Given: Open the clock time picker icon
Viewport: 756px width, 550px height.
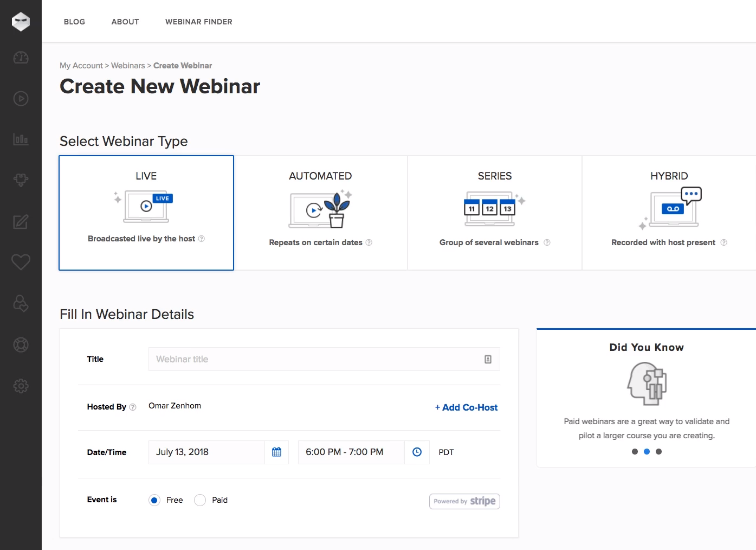Looking at the screenshot, I should click(x=417, y=452).
